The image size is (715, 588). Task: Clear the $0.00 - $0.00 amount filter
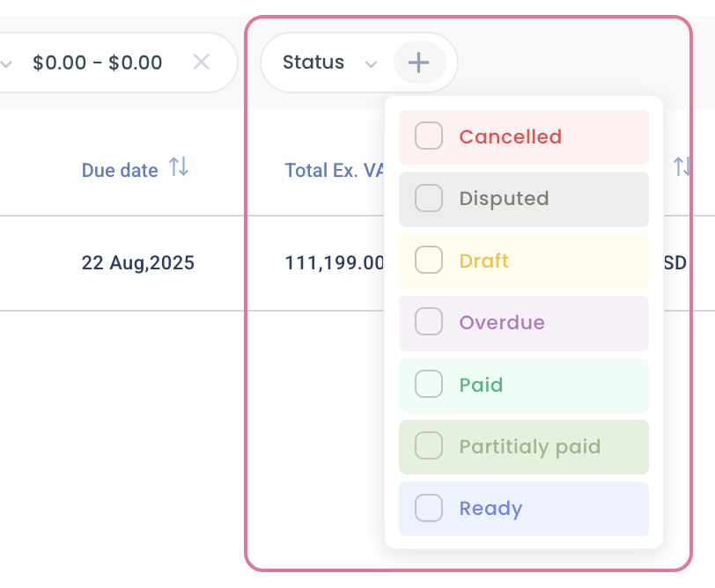(x=202, y=62)
